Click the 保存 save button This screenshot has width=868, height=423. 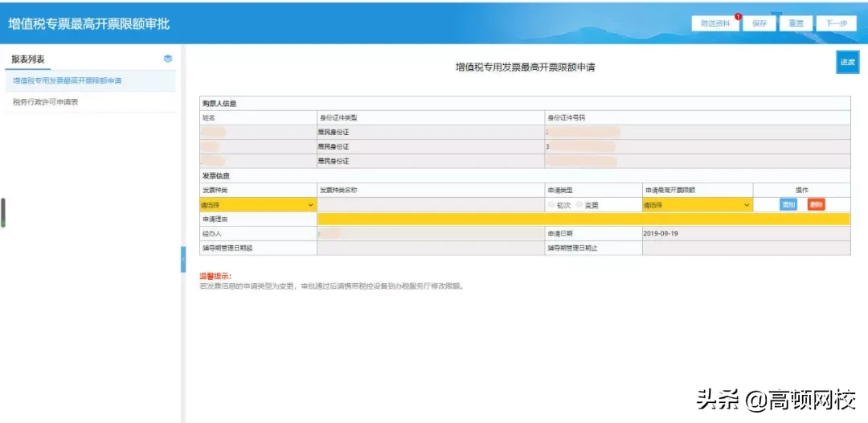point(759,23)
